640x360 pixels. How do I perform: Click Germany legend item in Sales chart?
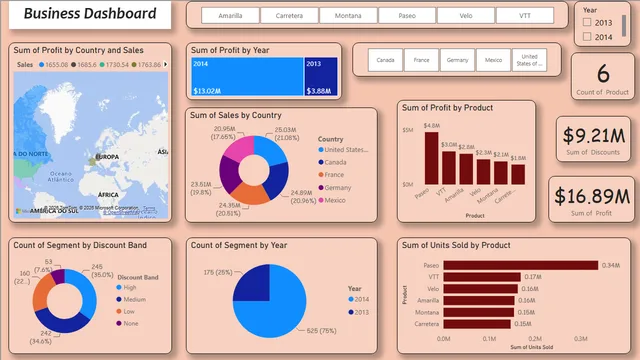(x=335, y=188)
